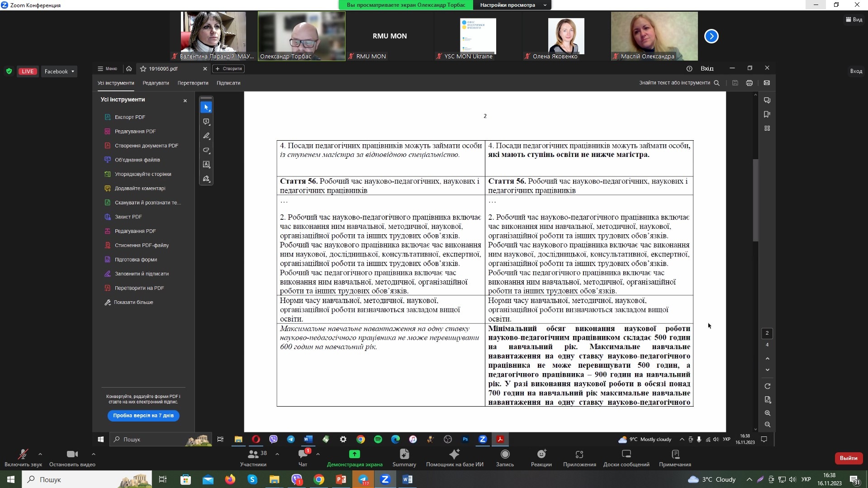The image size is (868, 488).
Task: Expand the Настройки просмотра dropdown
Action: pos(512,5)
